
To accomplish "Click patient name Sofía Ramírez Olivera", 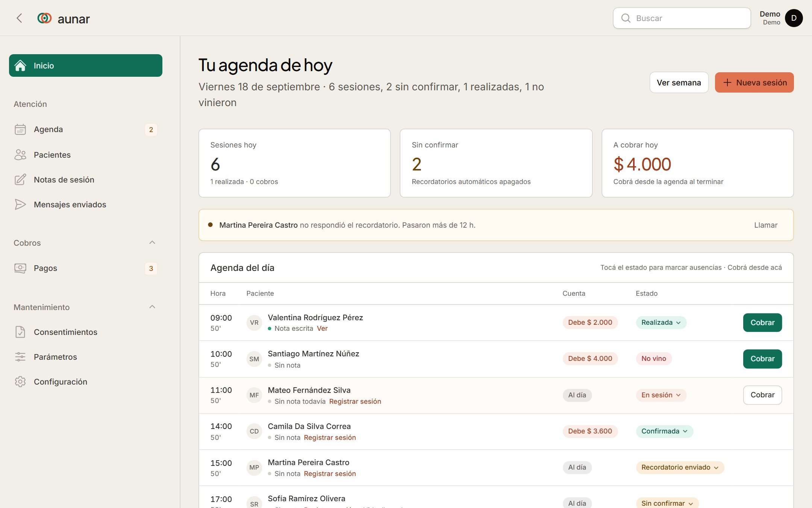I will pyautogui.click(x=306, y=499).
